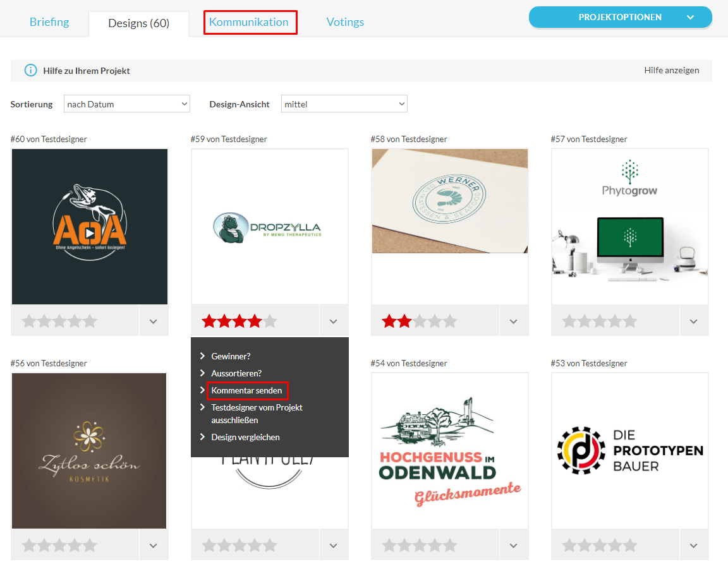Click the Hilfe anzeigen link
Screen dimensions: 728x569
pos(671,70)
